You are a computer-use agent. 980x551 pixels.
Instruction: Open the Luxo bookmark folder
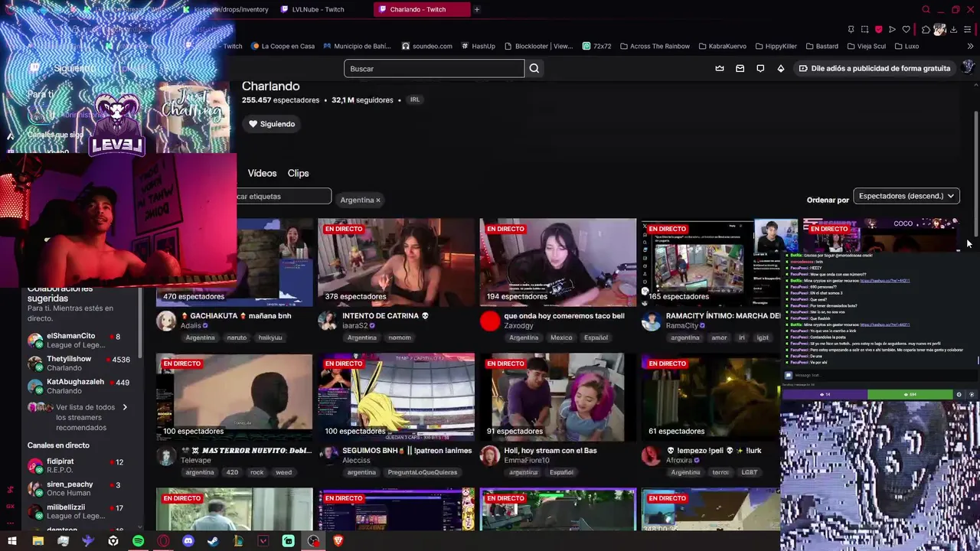pyautogui.click(x=906, y=46)
